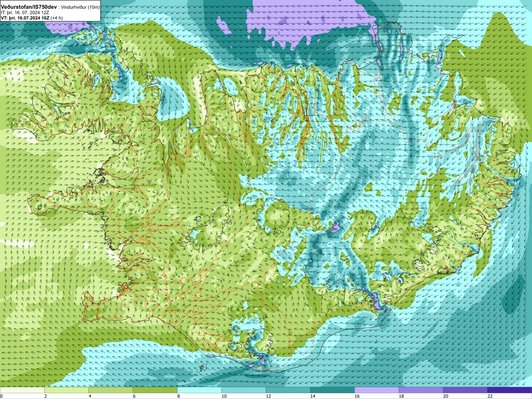Pick the legend swatch between 12 and 14
This screenshot has height=399, width=532.
(x=288, y=390)
